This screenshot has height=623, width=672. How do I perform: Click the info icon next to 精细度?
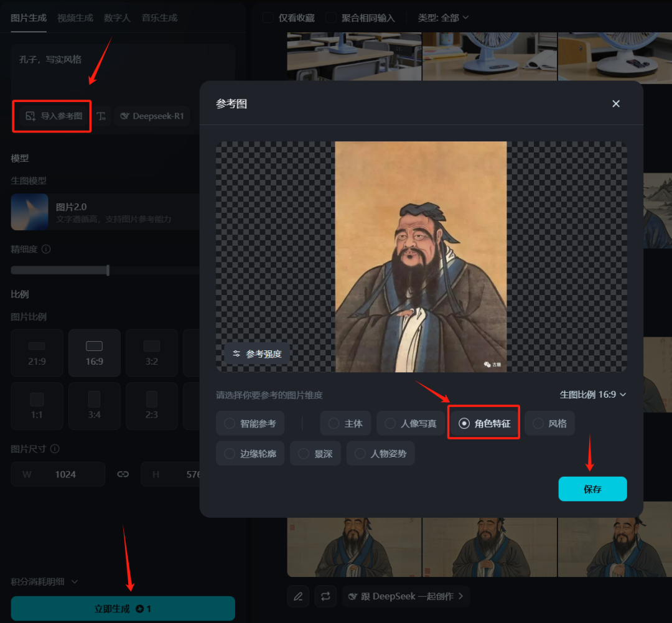[46, 249]
